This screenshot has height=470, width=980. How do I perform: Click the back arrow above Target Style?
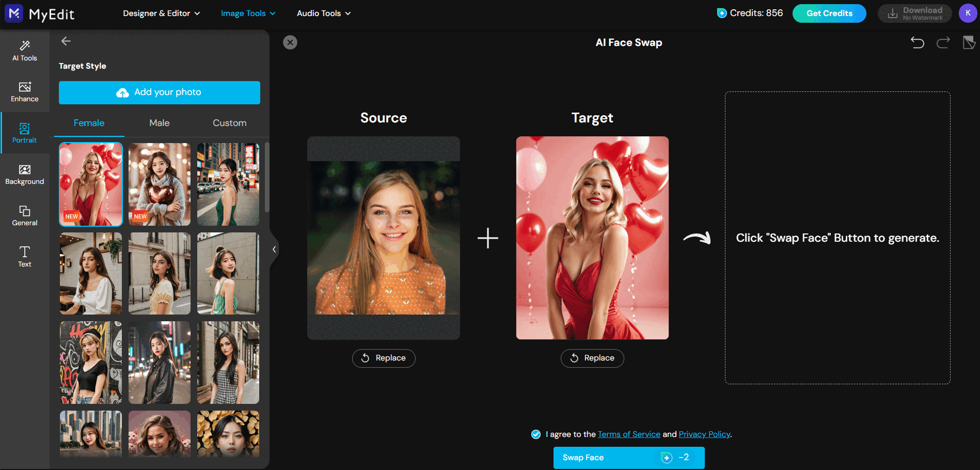coord(66,41)
